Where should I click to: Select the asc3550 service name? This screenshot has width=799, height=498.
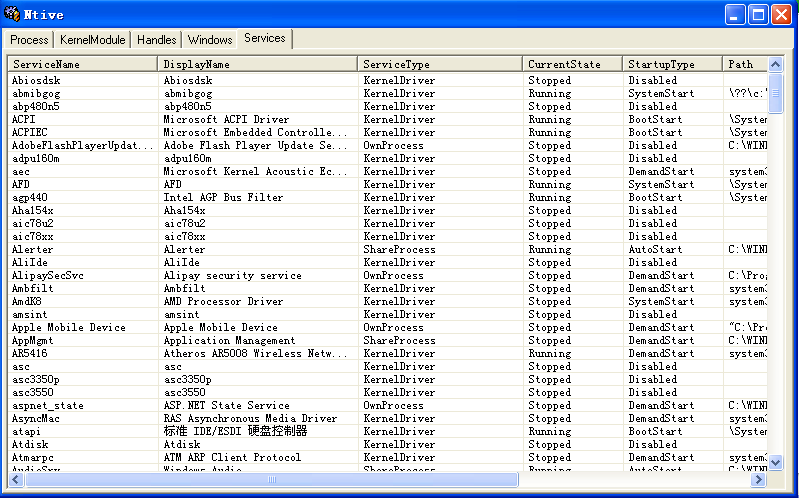point(33,392)
